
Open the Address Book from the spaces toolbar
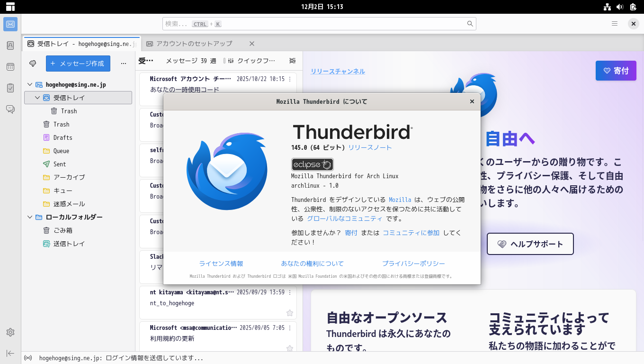(x=10, y=45)
